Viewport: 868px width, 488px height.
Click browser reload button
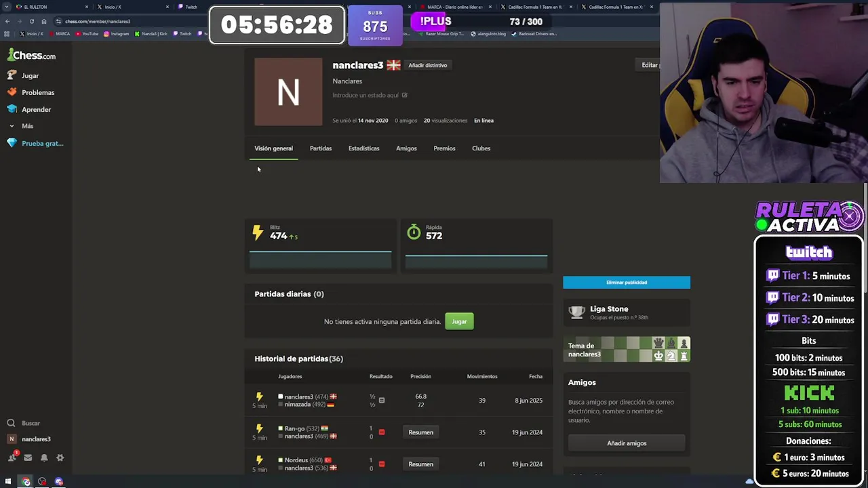point(31,21)
